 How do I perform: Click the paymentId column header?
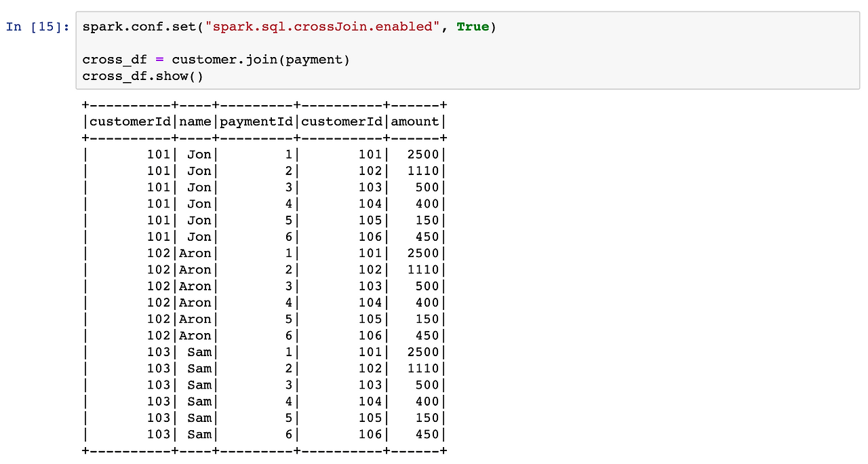click(257, 121)
